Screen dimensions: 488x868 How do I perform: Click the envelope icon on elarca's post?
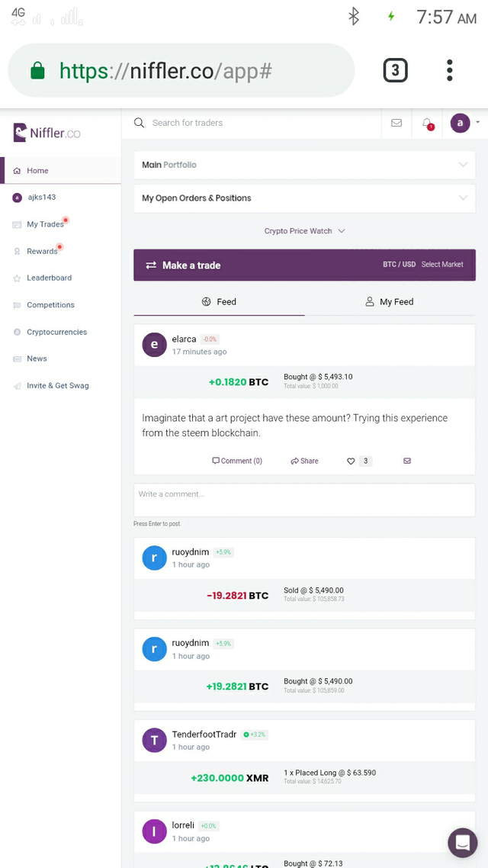(x=407, y=461)
